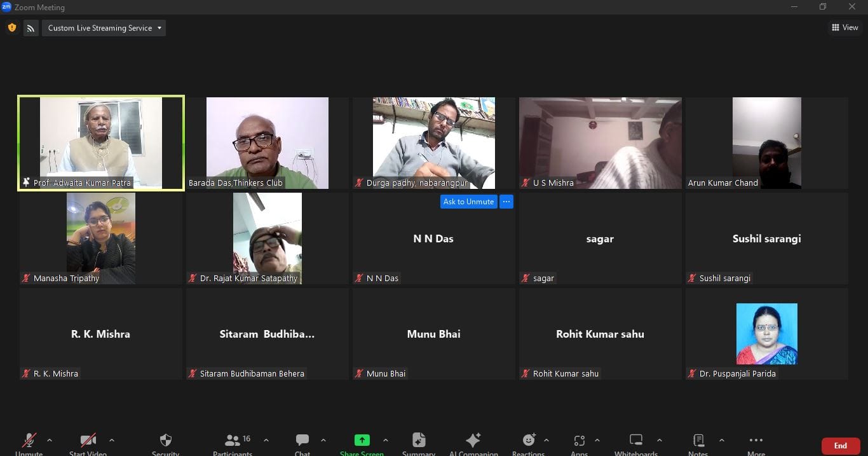Open the View layout menu
The width and height of the screenshot is (868, 456).
coord(844,27)
